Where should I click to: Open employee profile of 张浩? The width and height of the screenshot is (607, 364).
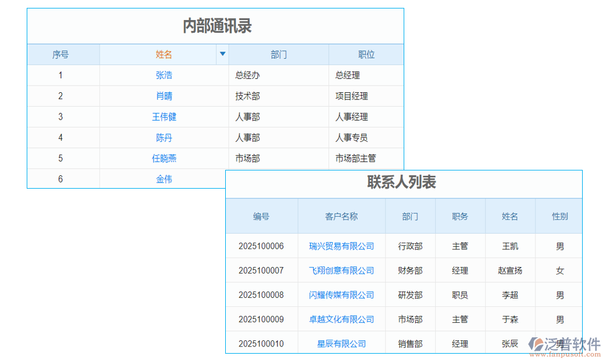coord(164,75)
